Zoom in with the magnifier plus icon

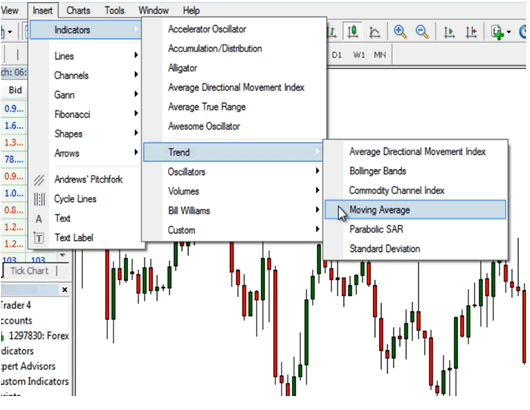click(400, 32)
